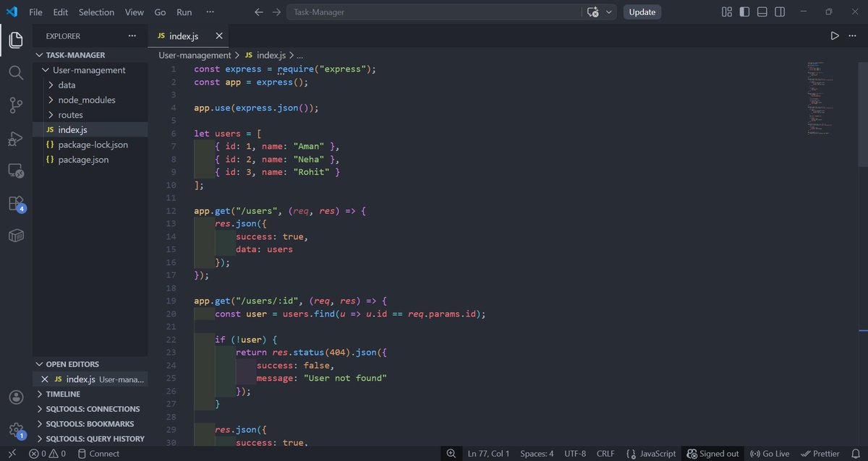868x461 pixels.
Task: Click the UTF-8 encoding selector
Action: click(x=575, y=454)
